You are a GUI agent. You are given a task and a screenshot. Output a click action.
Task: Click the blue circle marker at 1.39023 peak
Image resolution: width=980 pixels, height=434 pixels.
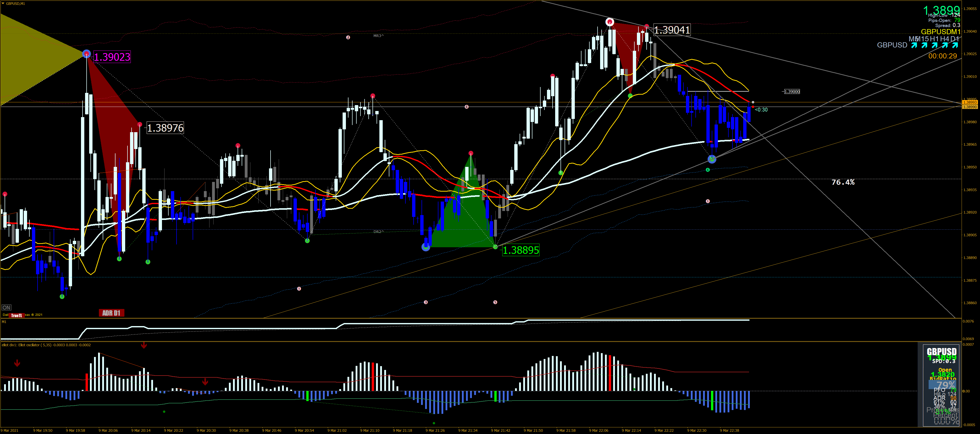pos(86,54)
